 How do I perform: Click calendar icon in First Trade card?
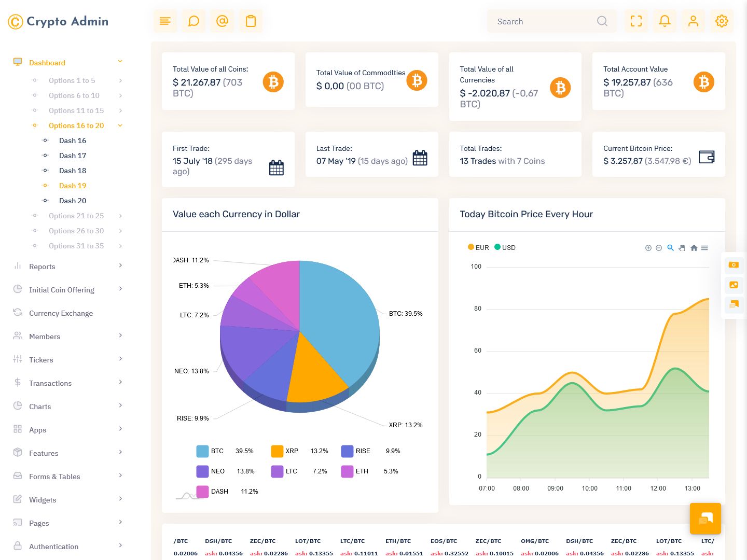pos(276,167)
